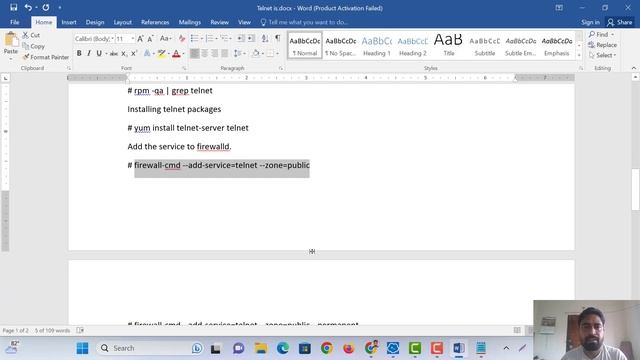
Task: Apply the Title style
Action: pyautogui.click(x=448, y=45)
